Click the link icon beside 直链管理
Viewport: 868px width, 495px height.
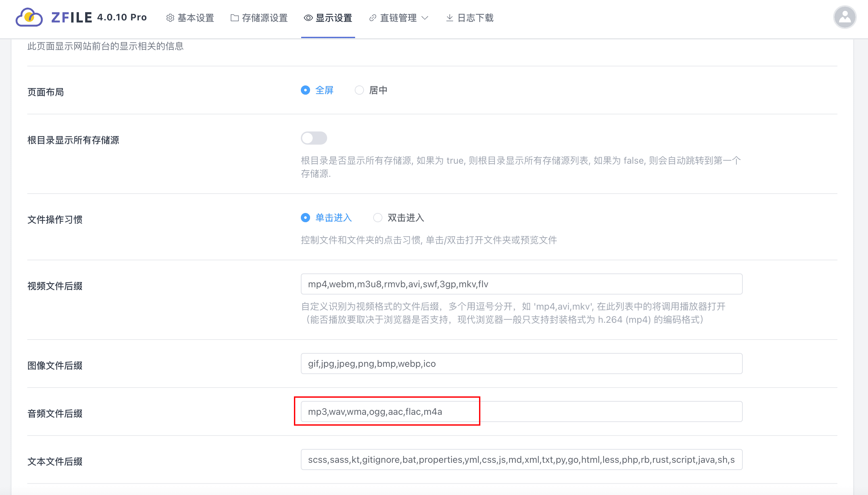(x=373, y=18)
